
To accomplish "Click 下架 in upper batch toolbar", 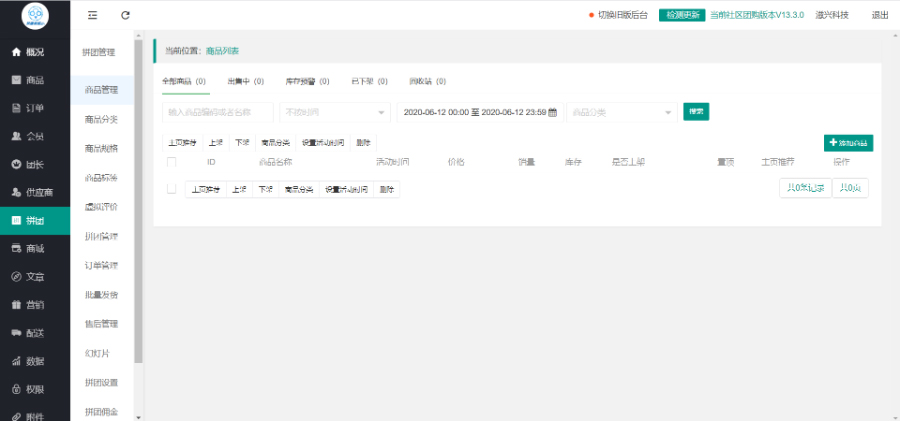I will tap(242, 142).
